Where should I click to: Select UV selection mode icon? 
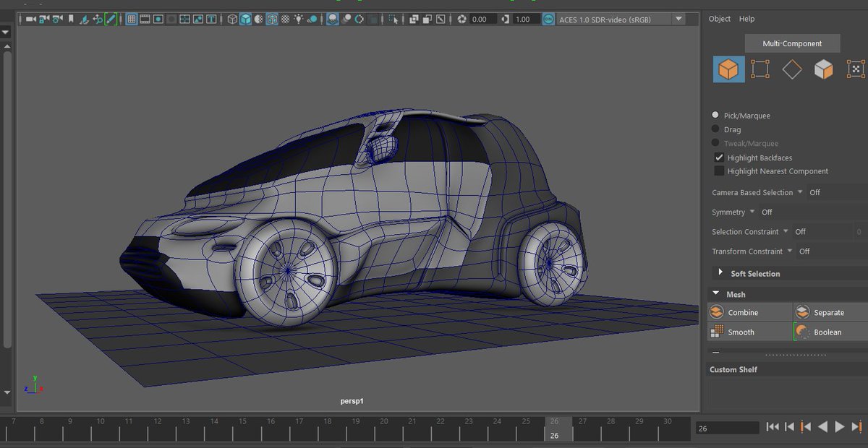point(856,69)
